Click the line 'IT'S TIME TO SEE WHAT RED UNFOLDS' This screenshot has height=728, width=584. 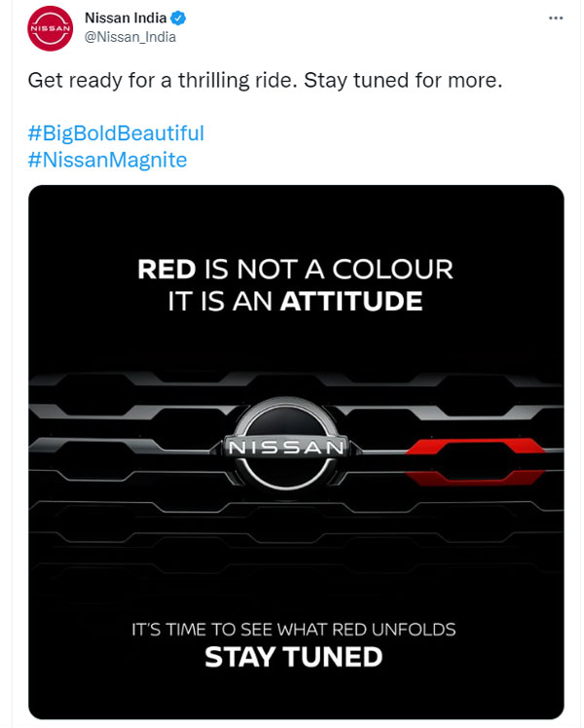click(294, 630)
